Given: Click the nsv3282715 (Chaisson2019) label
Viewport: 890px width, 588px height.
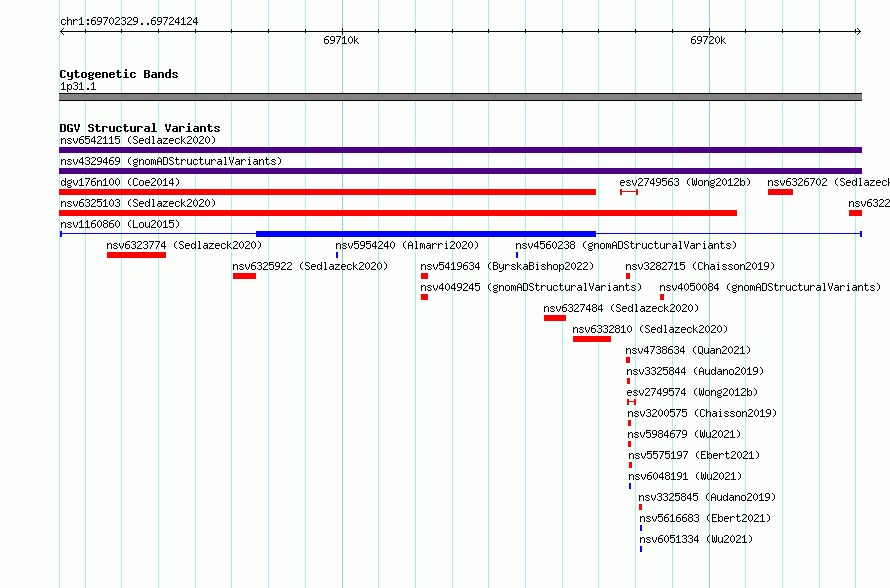Looking at the screenshot, I should point(700,266).
